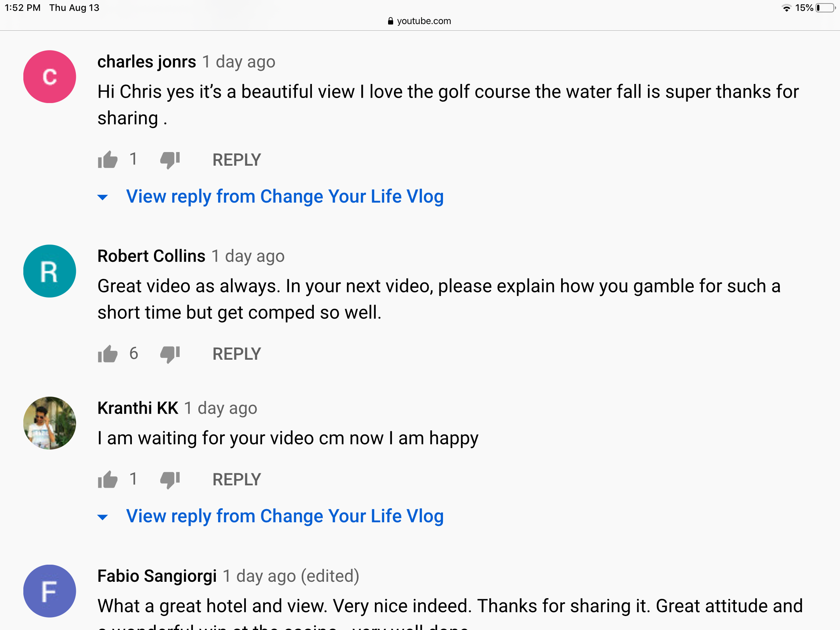Reply to Robert Collins' comment

pos(236,354)
